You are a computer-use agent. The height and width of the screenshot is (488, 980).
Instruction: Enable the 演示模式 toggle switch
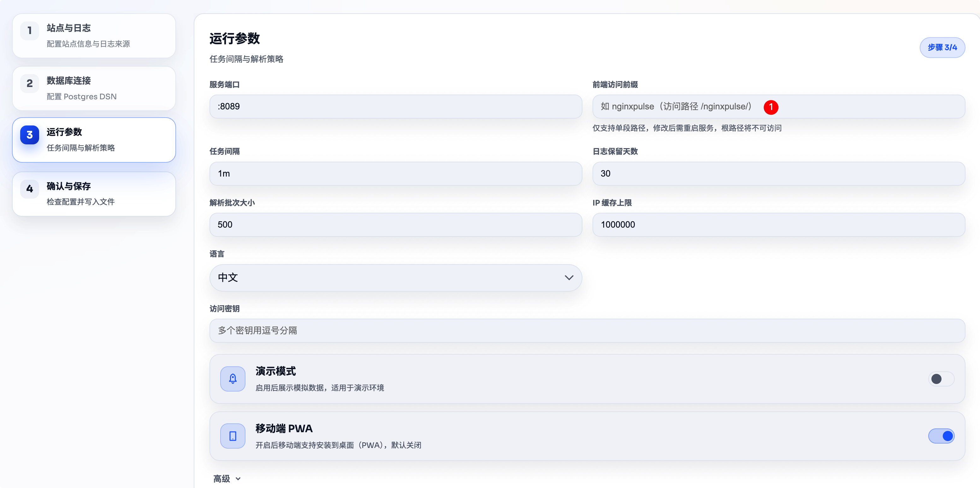(x=941, y=379)
